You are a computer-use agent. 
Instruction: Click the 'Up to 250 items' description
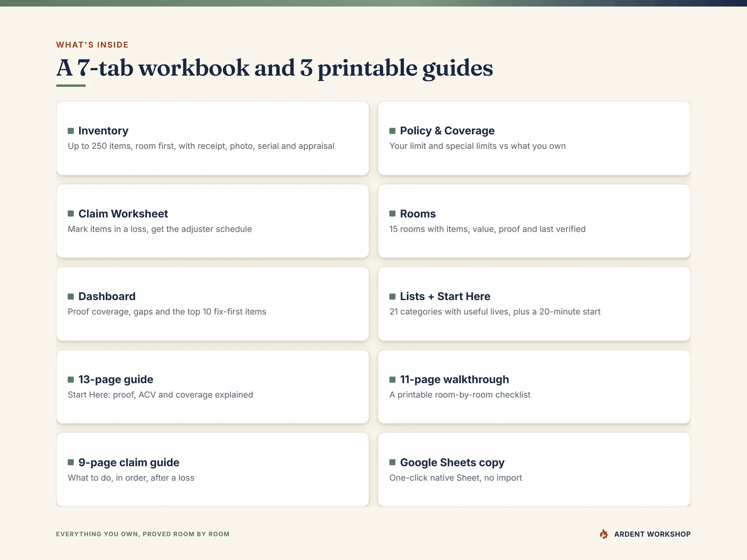201,146
